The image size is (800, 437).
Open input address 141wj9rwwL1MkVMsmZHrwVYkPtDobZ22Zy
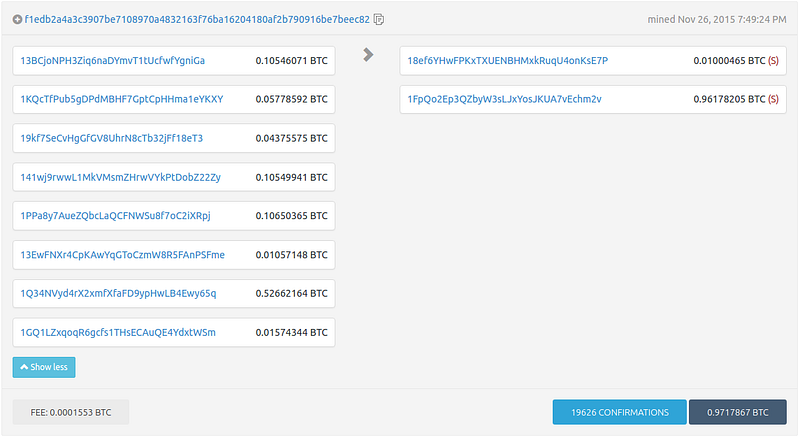pos(120,177)
